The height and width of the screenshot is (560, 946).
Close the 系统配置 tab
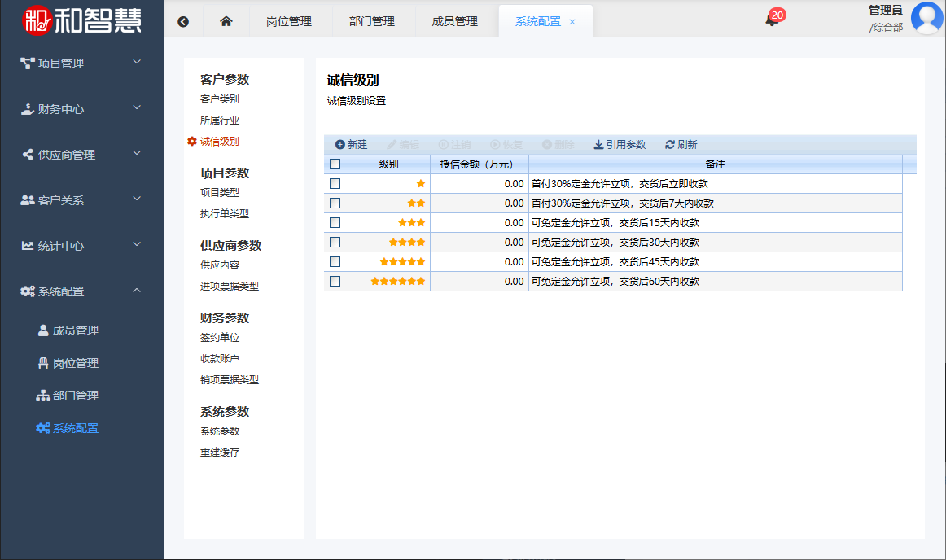coord(572,22)
